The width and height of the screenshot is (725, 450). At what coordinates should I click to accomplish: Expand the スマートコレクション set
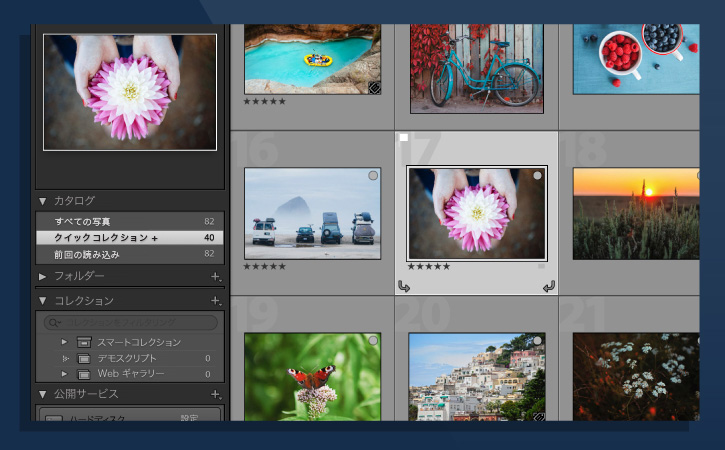[x=64, y=342]
